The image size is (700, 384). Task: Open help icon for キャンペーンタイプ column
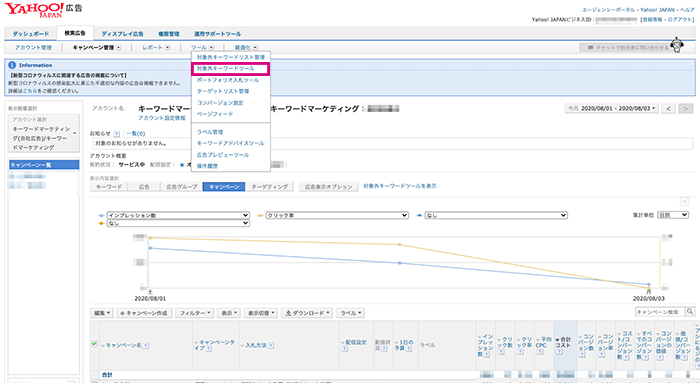pyautogui.click(x=208, y=349)
